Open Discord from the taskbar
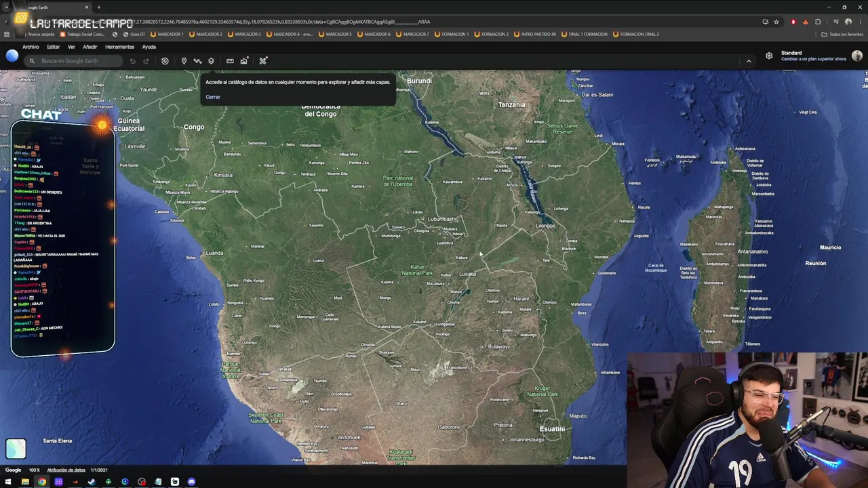 coord(191,482)
